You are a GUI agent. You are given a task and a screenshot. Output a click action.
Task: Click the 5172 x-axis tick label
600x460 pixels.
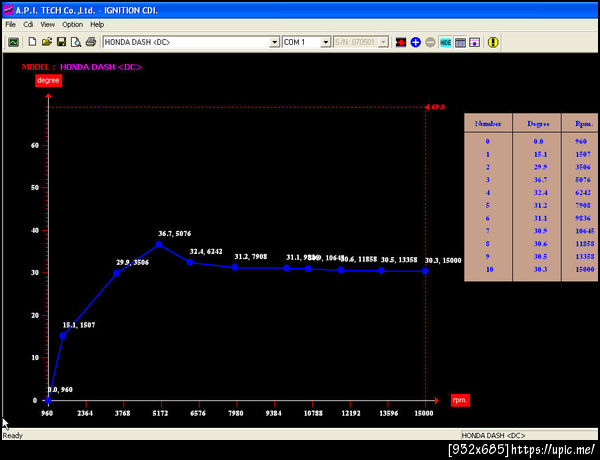(x=160, y=413)
